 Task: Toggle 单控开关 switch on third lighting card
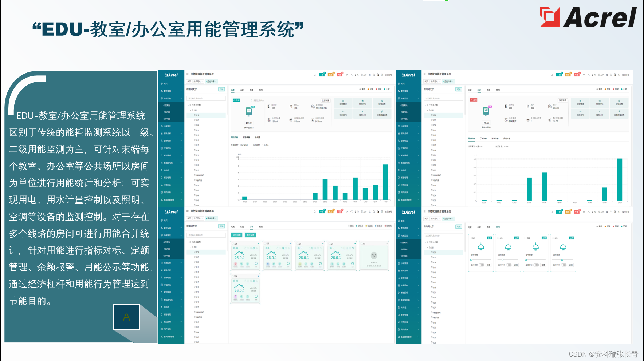[536, 265]
